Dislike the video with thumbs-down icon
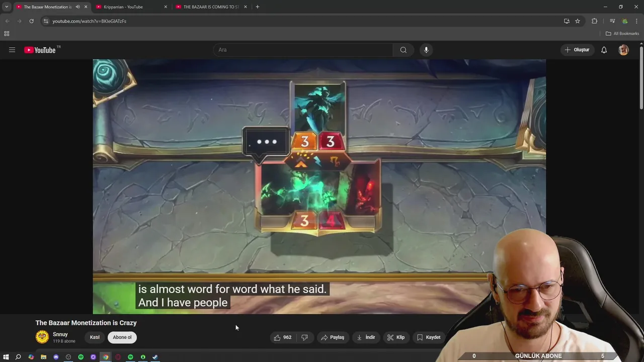The image size is (644, 362). [x=304, y=337]
